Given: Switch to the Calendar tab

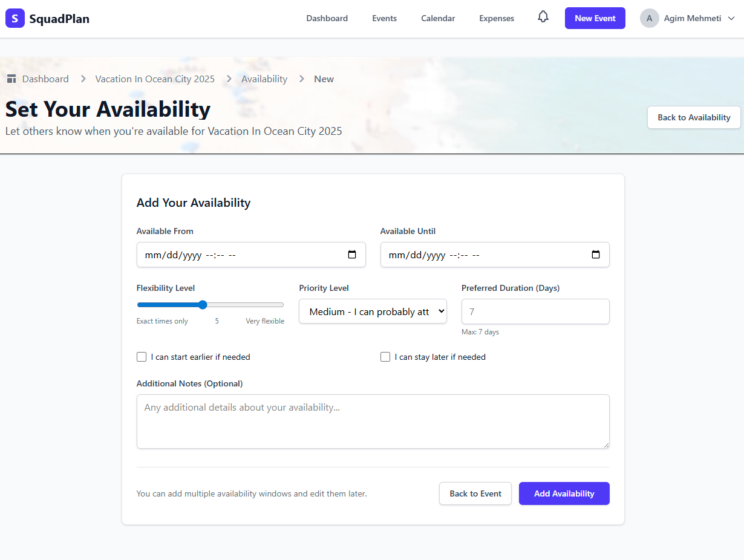Looking at the screenshot, I should 438,18.
